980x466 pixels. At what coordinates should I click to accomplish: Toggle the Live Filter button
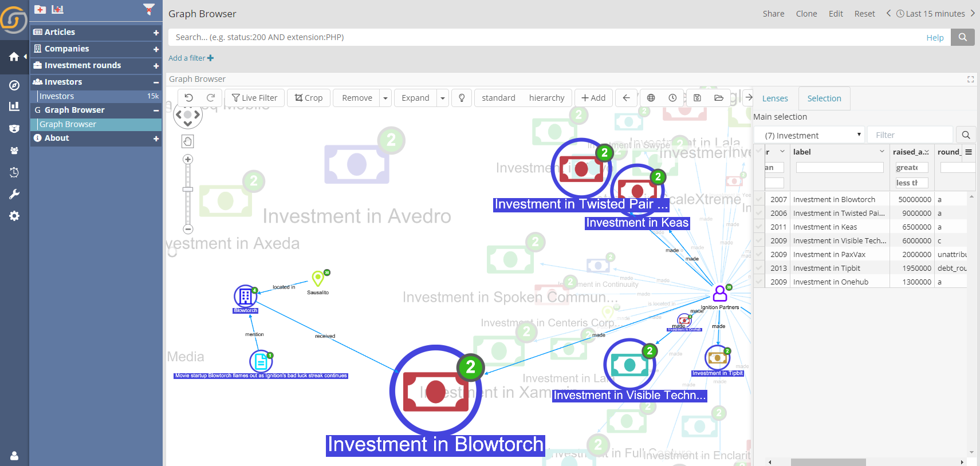[x=254, y=98]
